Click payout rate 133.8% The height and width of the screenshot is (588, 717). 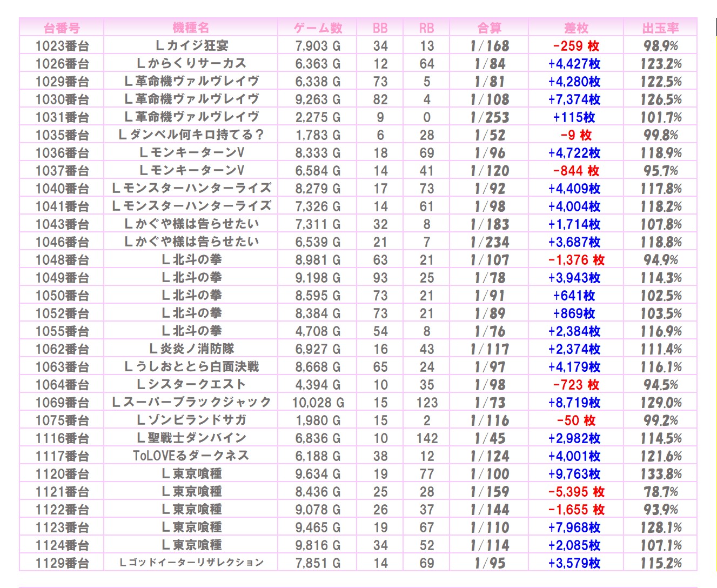pyautogui.click(x=661, y=474)
